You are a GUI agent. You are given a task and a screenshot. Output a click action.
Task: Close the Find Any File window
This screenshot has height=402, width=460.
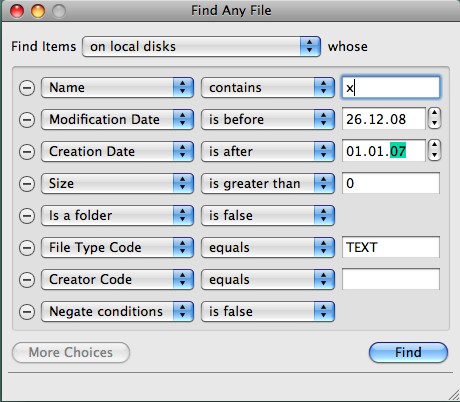17,11
